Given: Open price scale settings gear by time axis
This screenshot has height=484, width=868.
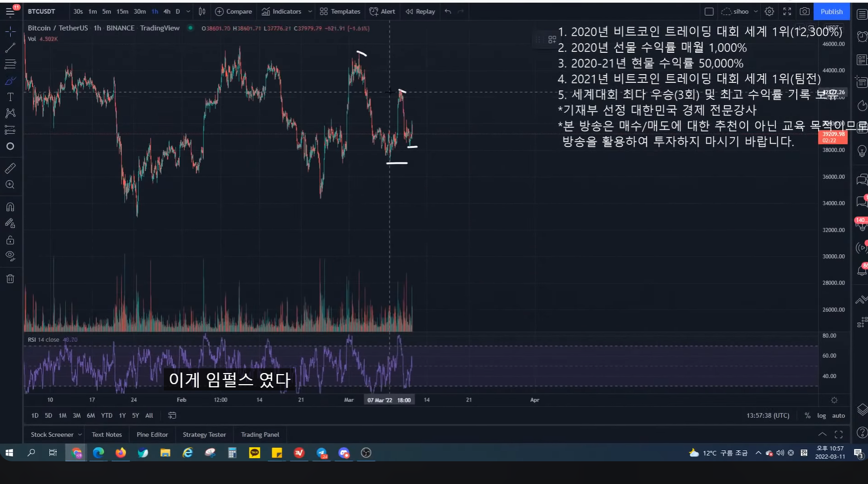Looking at the screenshot, I should pos(834,400).
